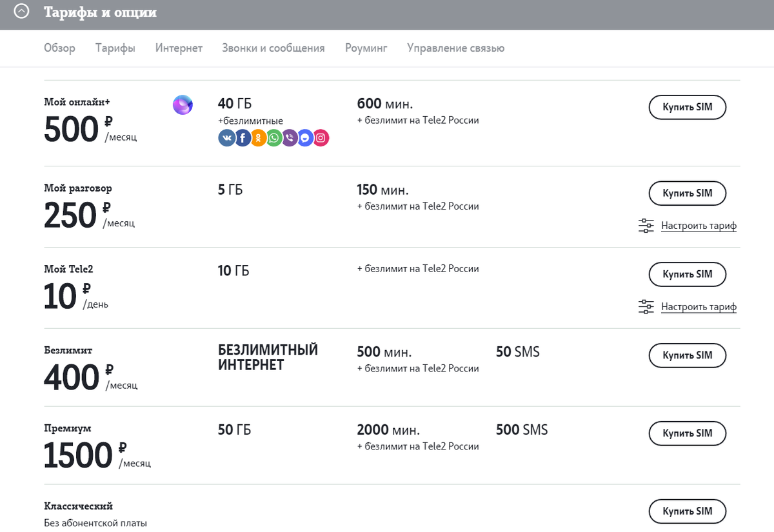Click the 50 SMS value
774x532 pixels.
pyautogui.click(x=518, y=352)
